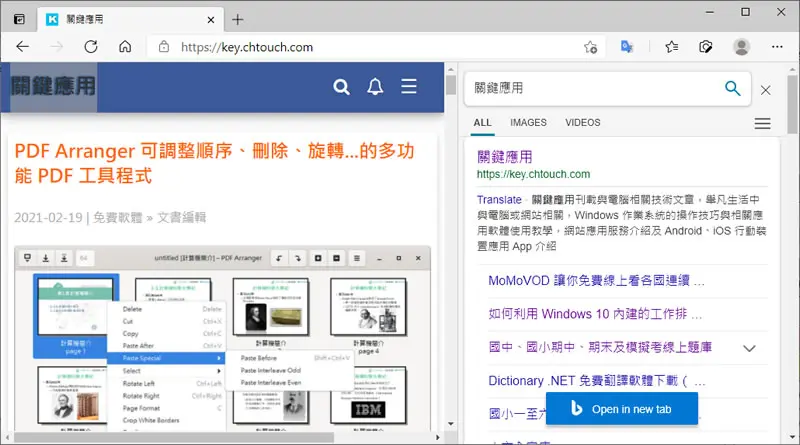Open the browser settings ellipsis menu

point(777,47)
